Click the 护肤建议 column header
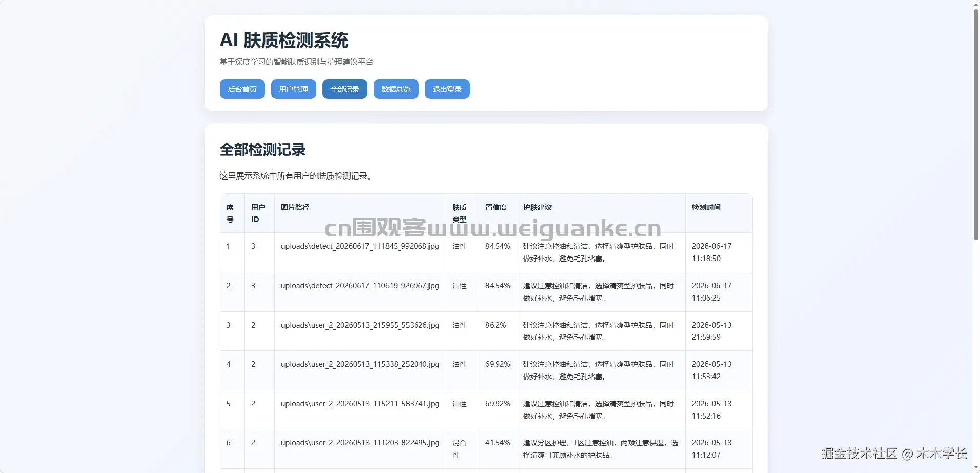This screenshot has height=473, width=980. [537, 207]
